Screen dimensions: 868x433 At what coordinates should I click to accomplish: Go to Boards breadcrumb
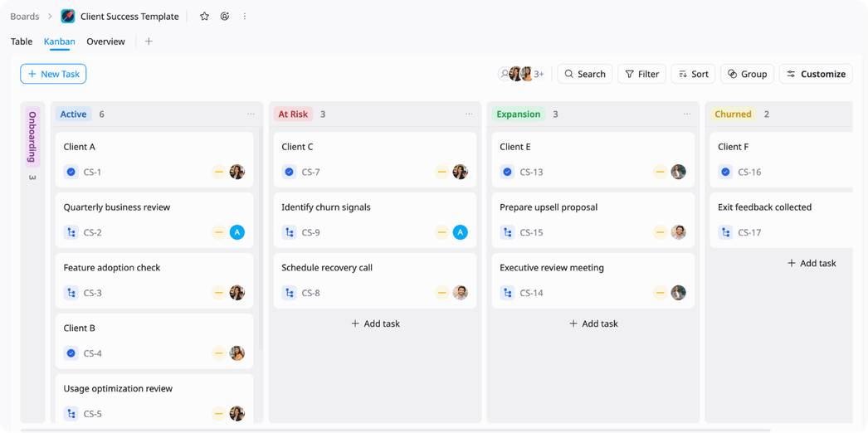click(x=25, y=17)
